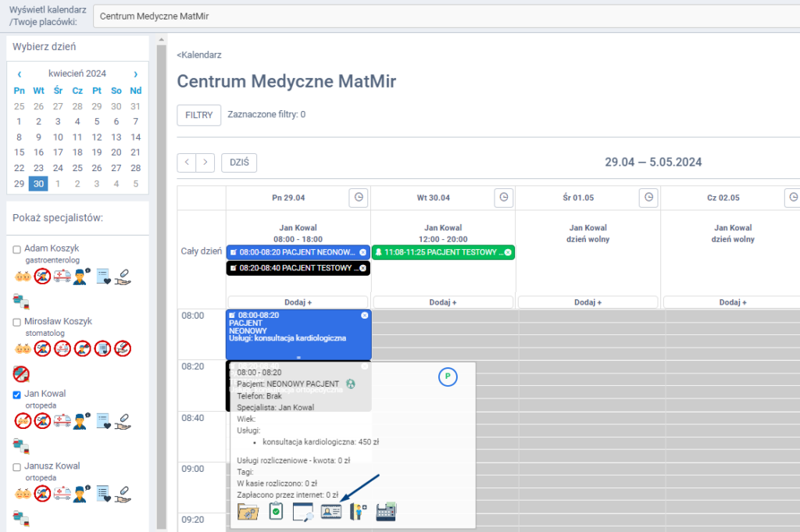The height and width of the screenshot is (532, 800).
Task: Click Dodaj + under Wt 30.04
Action: point(443,302)
